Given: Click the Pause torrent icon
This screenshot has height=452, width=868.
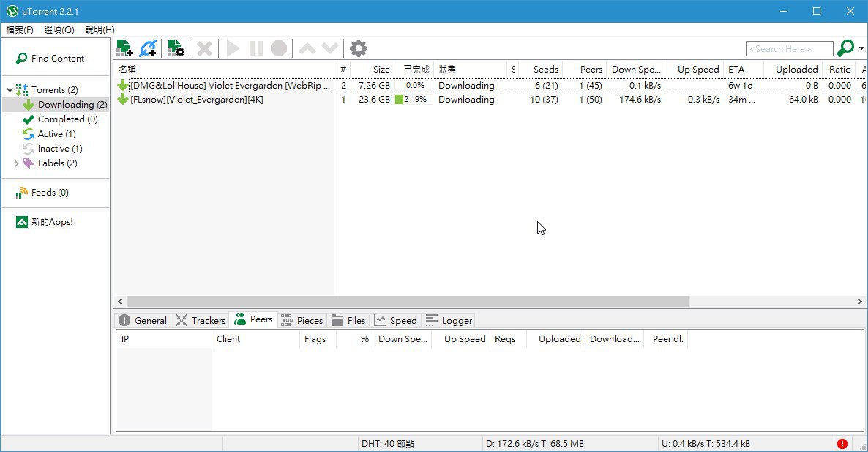Looking at the screenshot, I should point(255,49).
